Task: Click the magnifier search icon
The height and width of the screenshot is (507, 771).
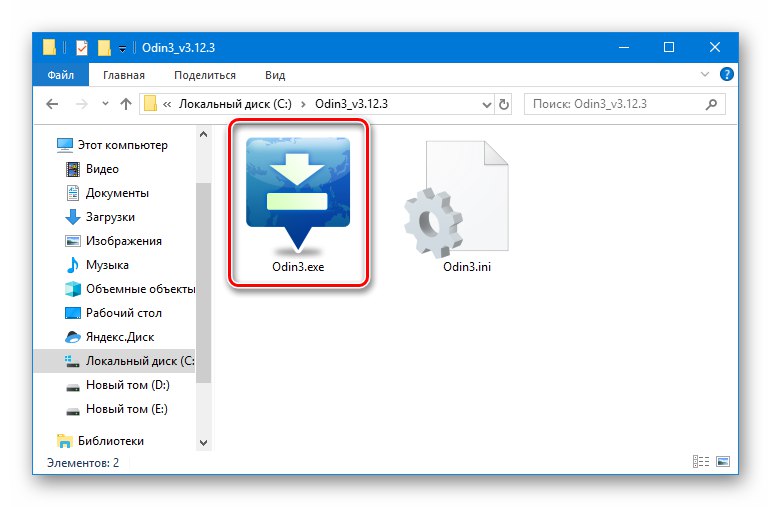Action: [x=711, y=104]
